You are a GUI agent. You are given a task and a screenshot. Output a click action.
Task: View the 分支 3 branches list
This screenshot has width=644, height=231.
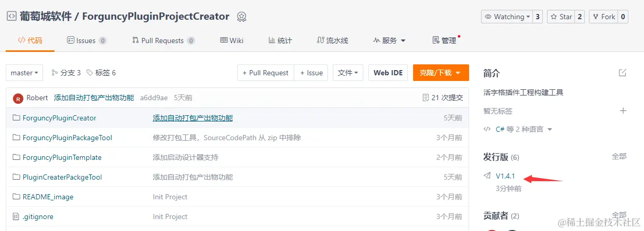[66, 73]
